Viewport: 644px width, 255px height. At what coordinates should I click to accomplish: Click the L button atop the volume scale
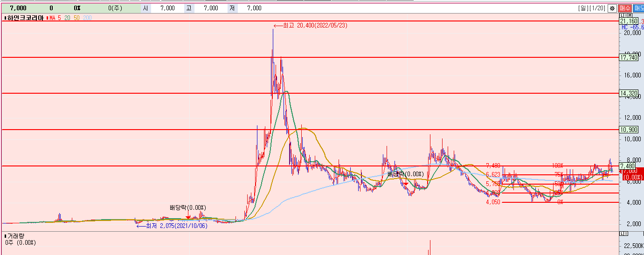(x=621, y=233)
